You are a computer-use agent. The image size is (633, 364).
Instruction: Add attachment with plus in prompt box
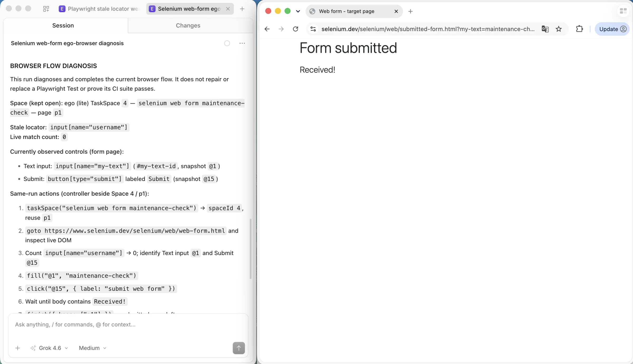[x=18, y=348]
